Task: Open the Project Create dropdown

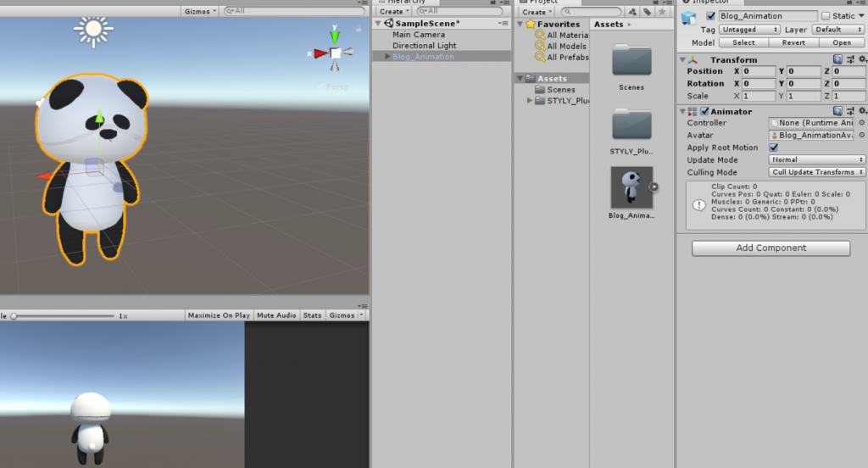Action: [537, 12]
